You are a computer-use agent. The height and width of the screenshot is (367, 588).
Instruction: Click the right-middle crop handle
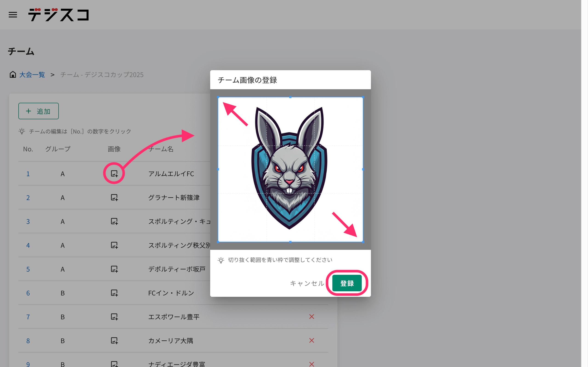pos(363,169)
